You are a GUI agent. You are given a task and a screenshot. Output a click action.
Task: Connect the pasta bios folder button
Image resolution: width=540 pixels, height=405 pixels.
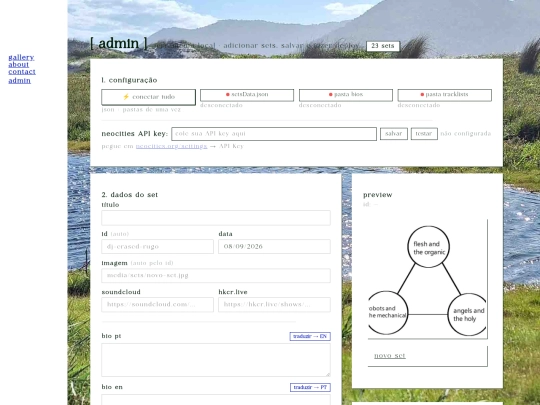[346, 95]
